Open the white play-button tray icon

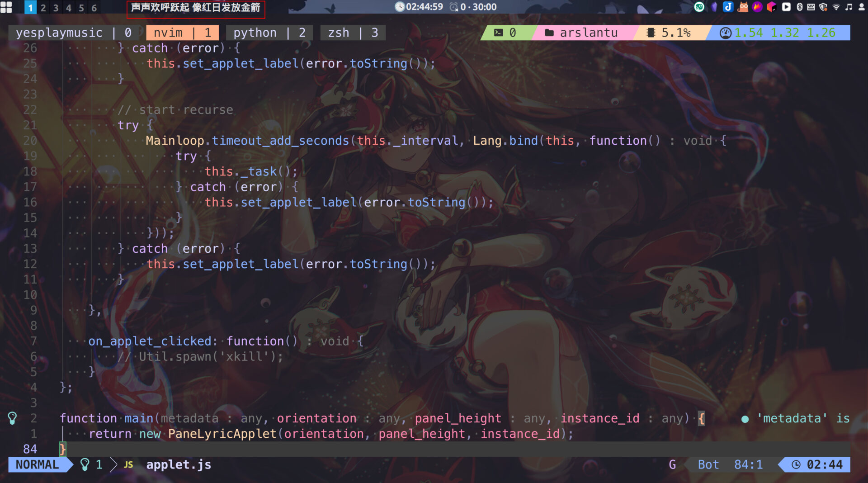tap(786, 7)
